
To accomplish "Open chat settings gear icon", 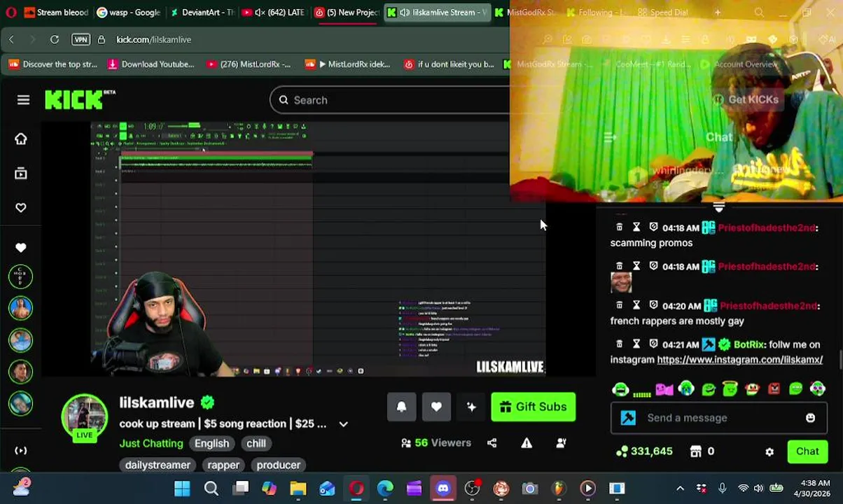I will [x=769, y=451].
